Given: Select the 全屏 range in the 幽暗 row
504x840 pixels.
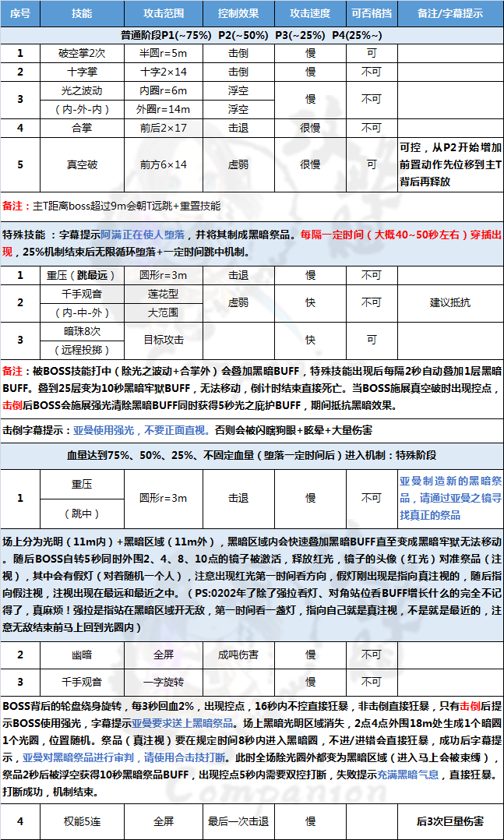Looking at the screenshot, I should coord(163,654).
